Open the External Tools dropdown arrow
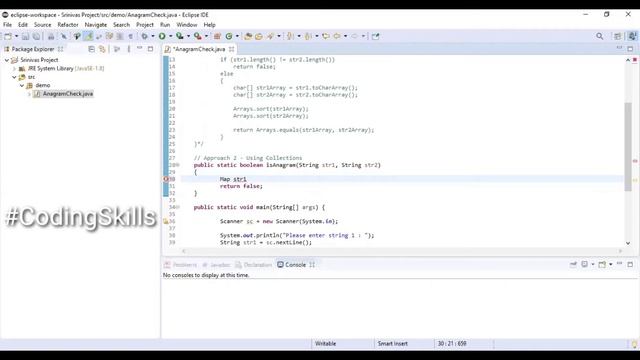 206,36
